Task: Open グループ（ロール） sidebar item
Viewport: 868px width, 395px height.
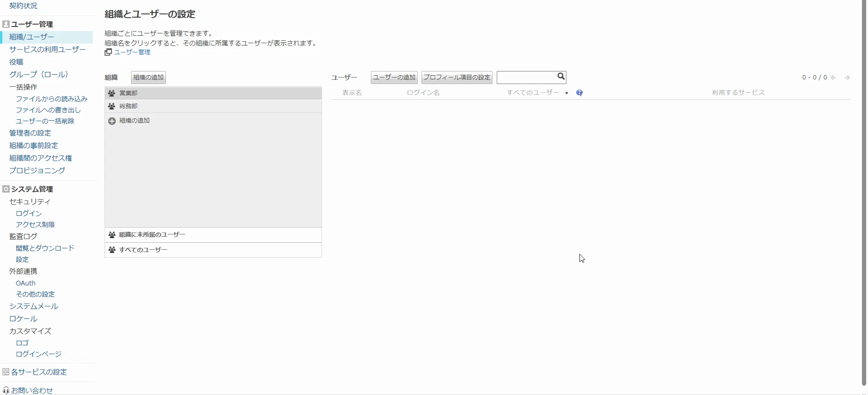Action: tap(39, 75)
